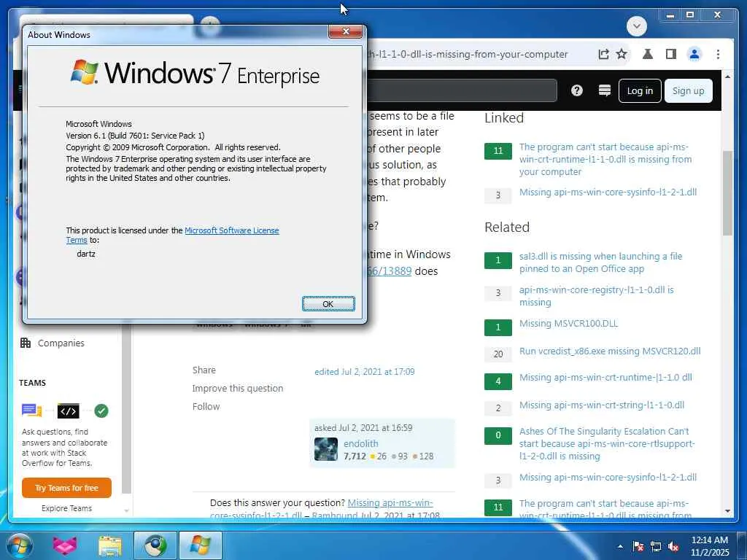Expand Chrome tab search chevron
Viewport: 747px width, 560px height.
637,26
